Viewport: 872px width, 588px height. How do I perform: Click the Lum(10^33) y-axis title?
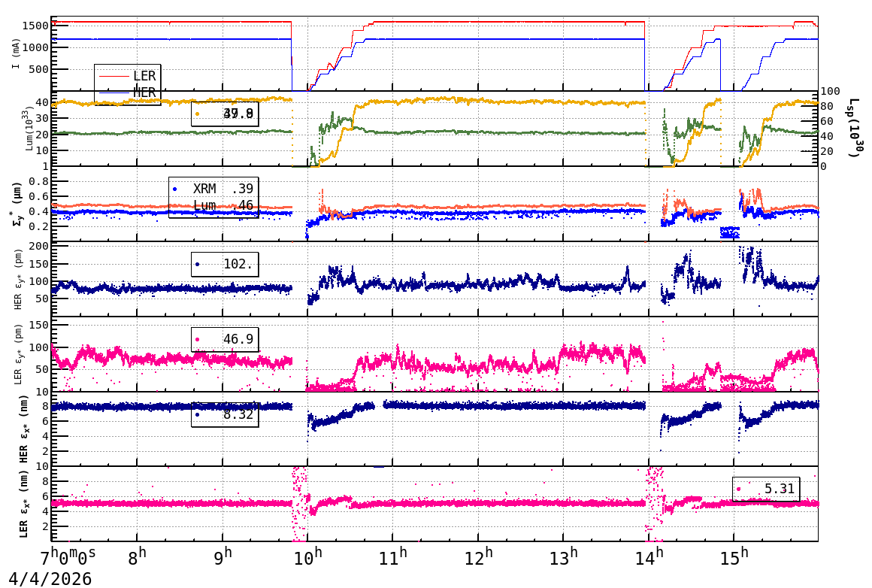[29, 129]
